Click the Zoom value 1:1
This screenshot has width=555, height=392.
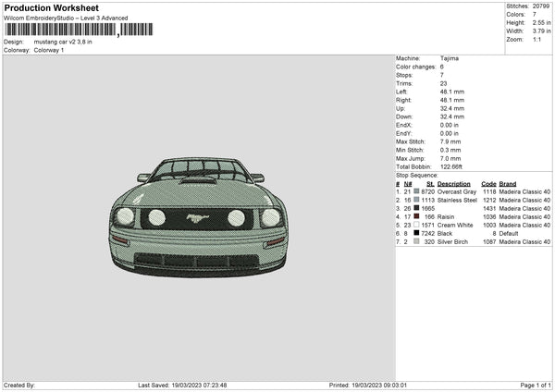click(536, 39)
